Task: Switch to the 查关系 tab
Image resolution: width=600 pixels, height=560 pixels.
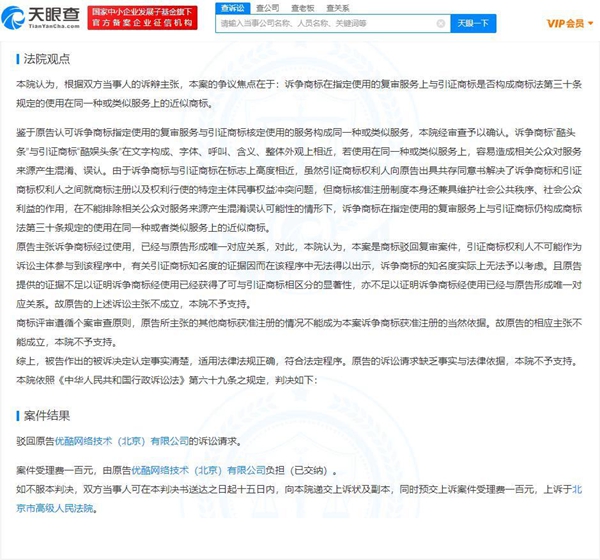Action: coord(336,7)
